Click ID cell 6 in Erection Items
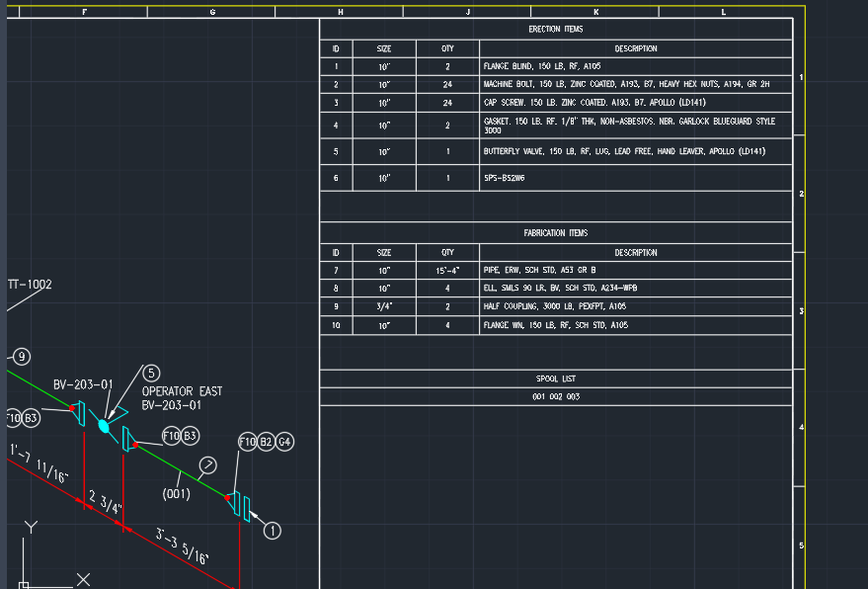868x589 pixels. click(x=336, y=178)
